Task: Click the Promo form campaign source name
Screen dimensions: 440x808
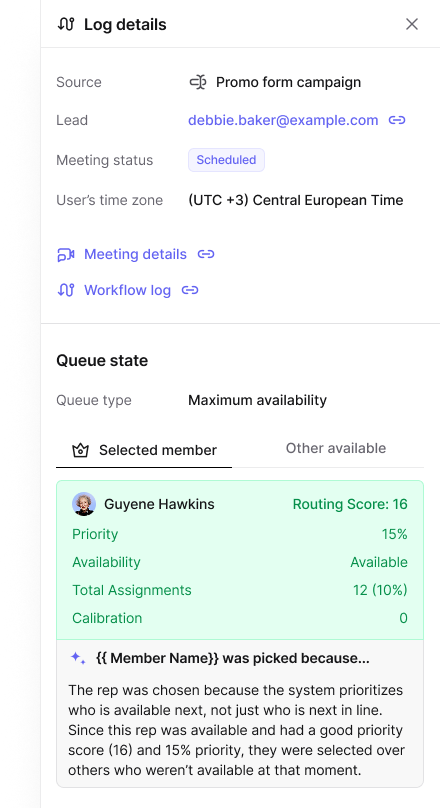Action: (289, 82)
